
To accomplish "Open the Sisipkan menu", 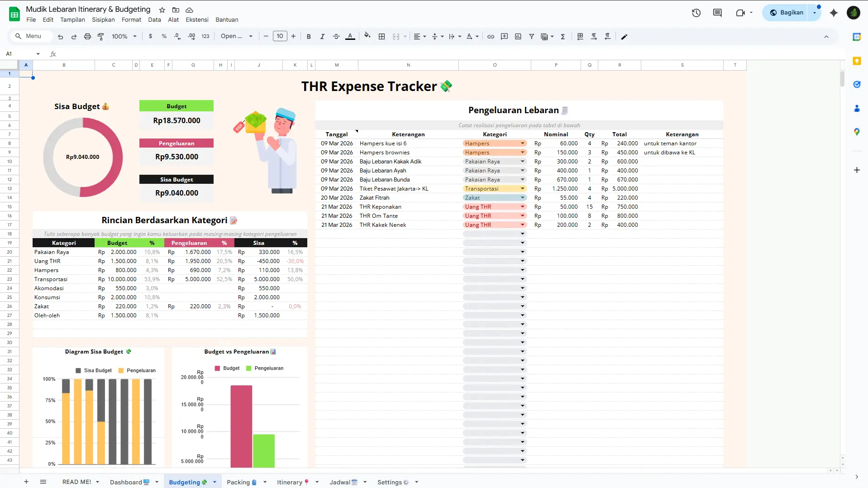I will tap(103, 19).
